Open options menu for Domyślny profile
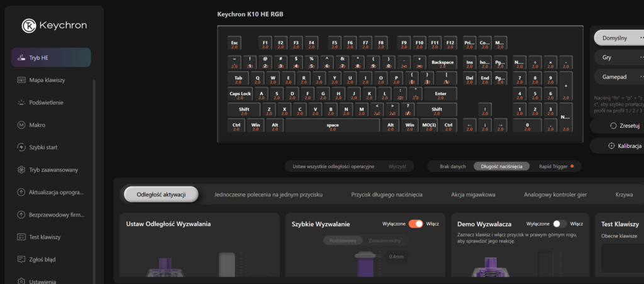Viewport: 644px width, 284px height. point(641,38)
